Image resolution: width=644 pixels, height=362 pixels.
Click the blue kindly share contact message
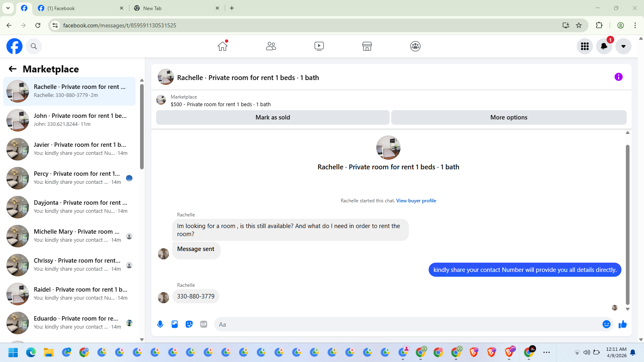[x=525, y=270]
